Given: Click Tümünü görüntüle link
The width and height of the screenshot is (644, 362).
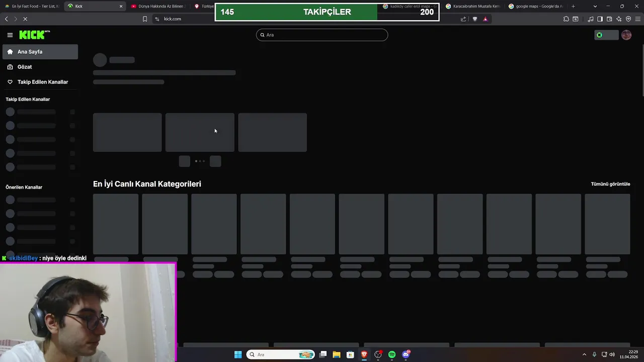Looking at the screenshot, I should click(x=610, y=184).
